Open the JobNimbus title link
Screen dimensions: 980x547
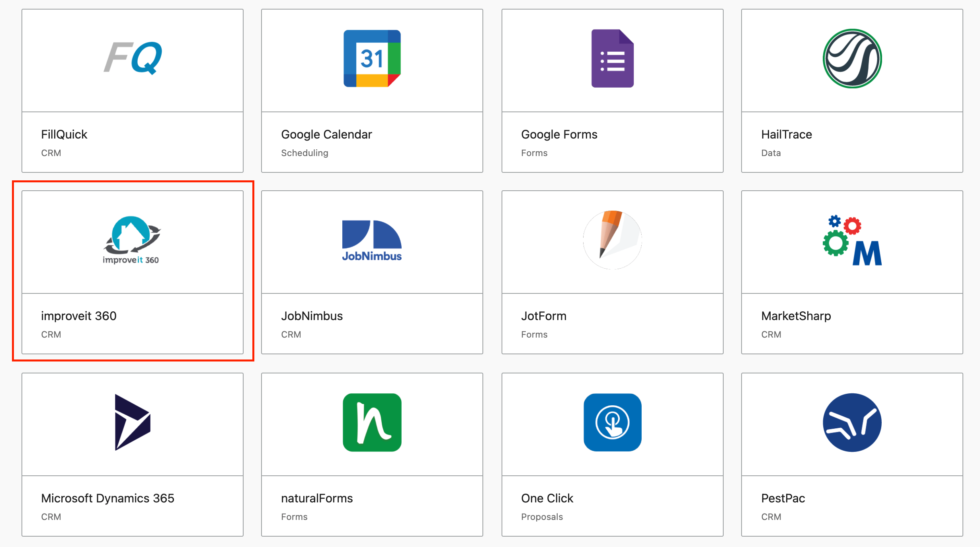[312, 316]
